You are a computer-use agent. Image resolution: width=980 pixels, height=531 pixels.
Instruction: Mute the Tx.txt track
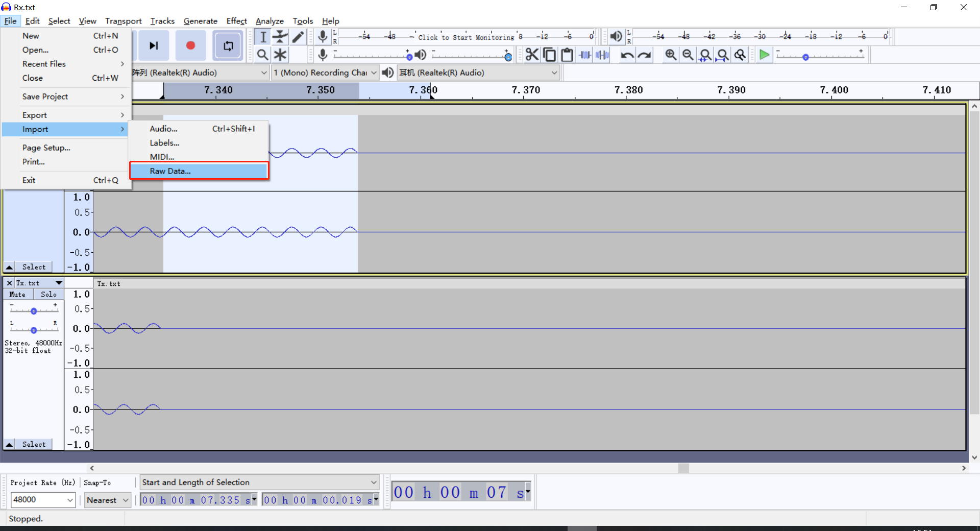click(17, 294)
